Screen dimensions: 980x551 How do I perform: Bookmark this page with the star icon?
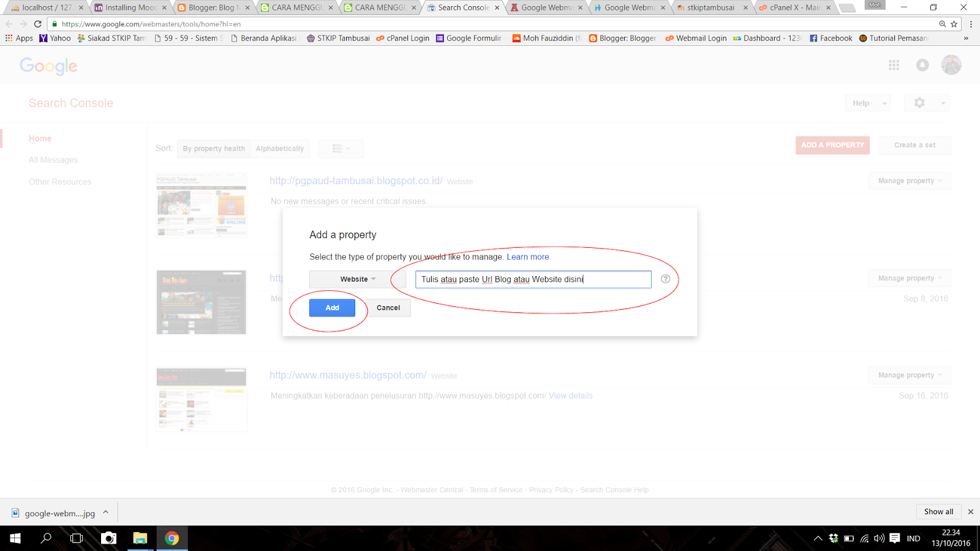coord(954,24)
